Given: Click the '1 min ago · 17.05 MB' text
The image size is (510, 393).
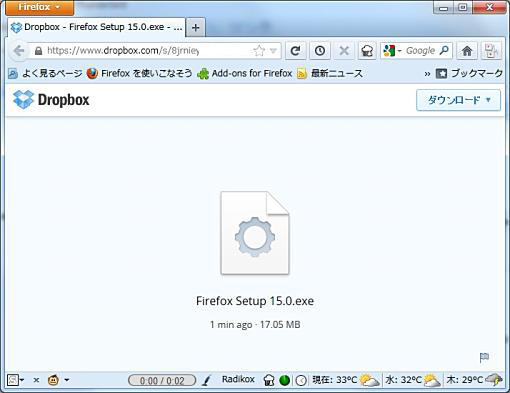Looking at the screenshot, I should (255, 325).
